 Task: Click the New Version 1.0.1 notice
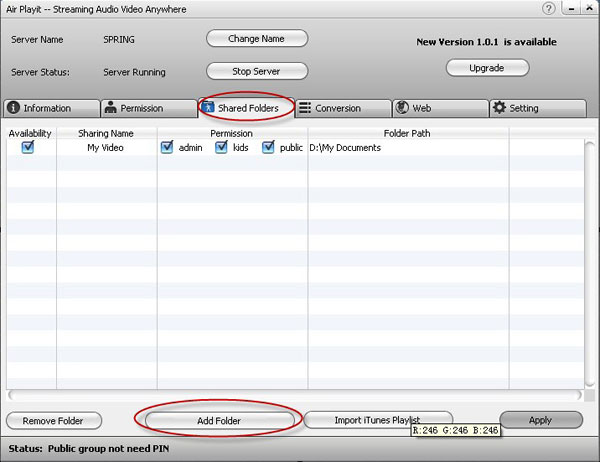(x=487, y=42)
